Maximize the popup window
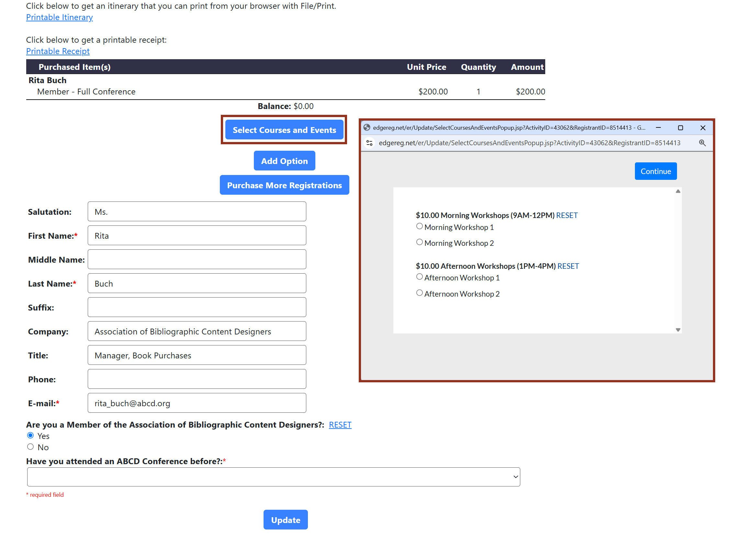The width and height of the screenshot is (756, 534). click(x=680, y=128)
